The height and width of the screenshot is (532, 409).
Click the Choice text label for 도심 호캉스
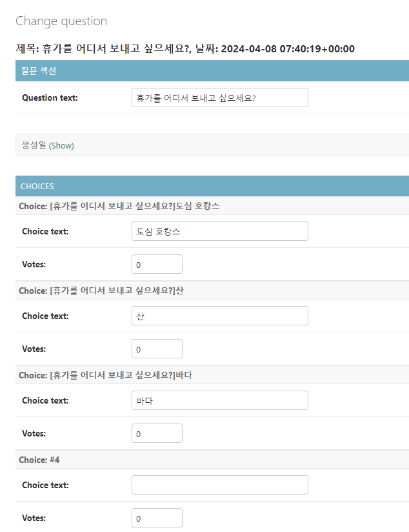tap(45, 231)
